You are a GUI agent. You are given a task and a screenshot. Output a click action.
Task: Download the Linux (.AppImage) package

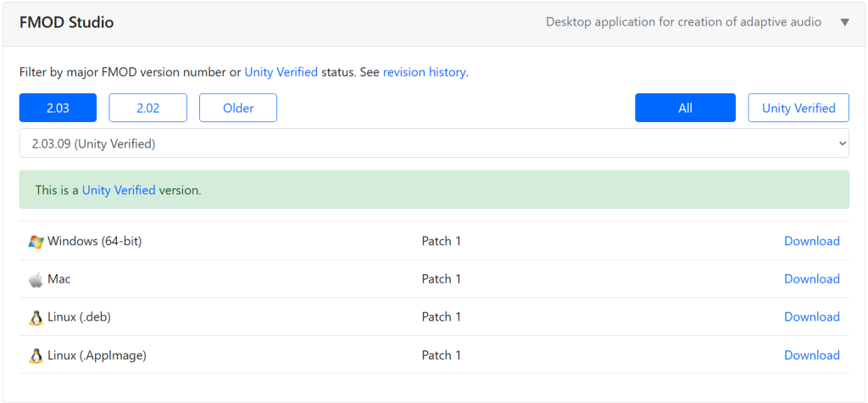812,355
